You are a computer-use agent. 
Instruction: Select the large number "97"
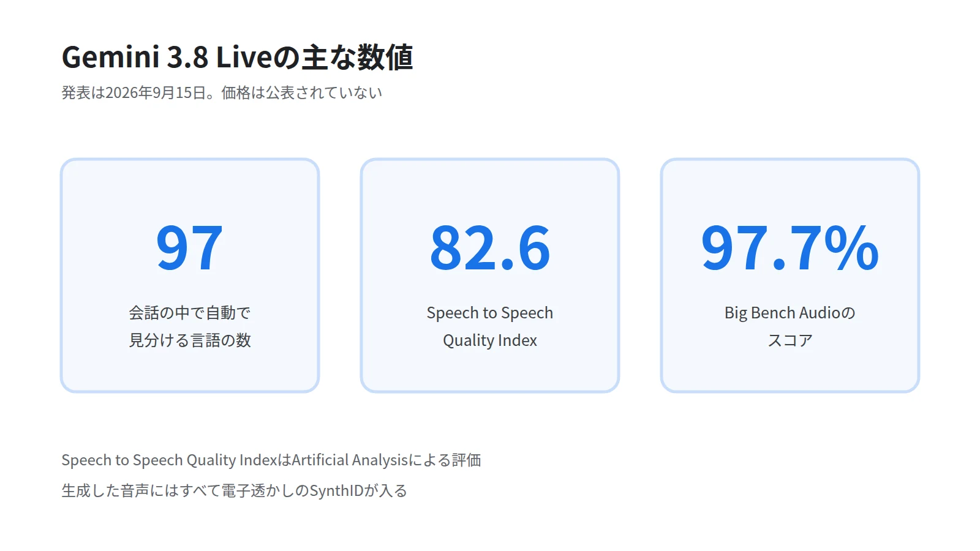point(189,247)
